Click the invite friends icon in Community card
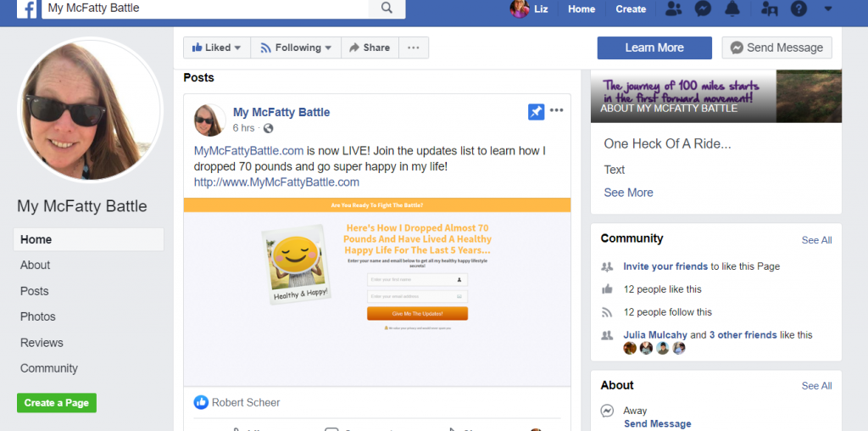The height and width of the screenshot is (431, 868). click(607, 266)
